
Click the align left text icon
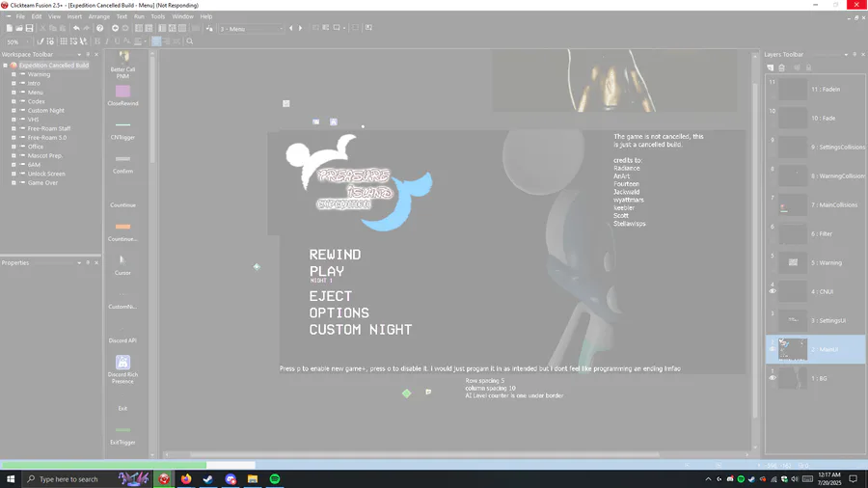156,41
